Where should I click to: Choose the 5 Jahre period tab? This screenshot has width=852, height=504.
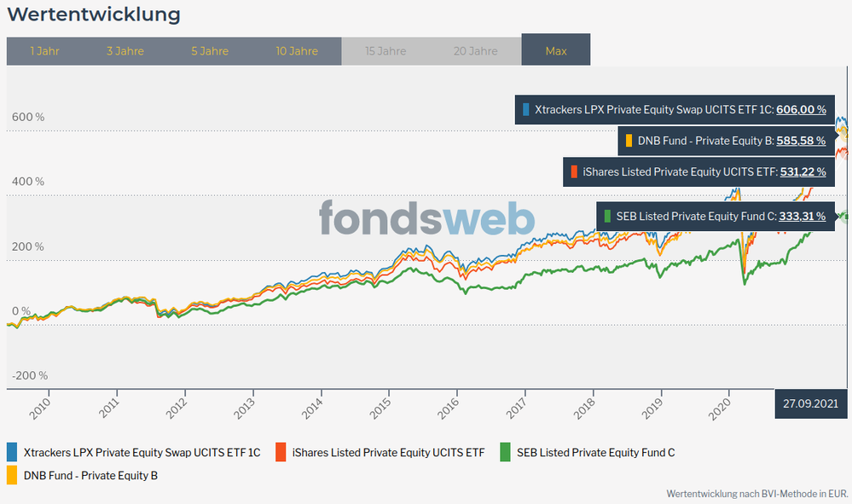[x=210, y=51]
